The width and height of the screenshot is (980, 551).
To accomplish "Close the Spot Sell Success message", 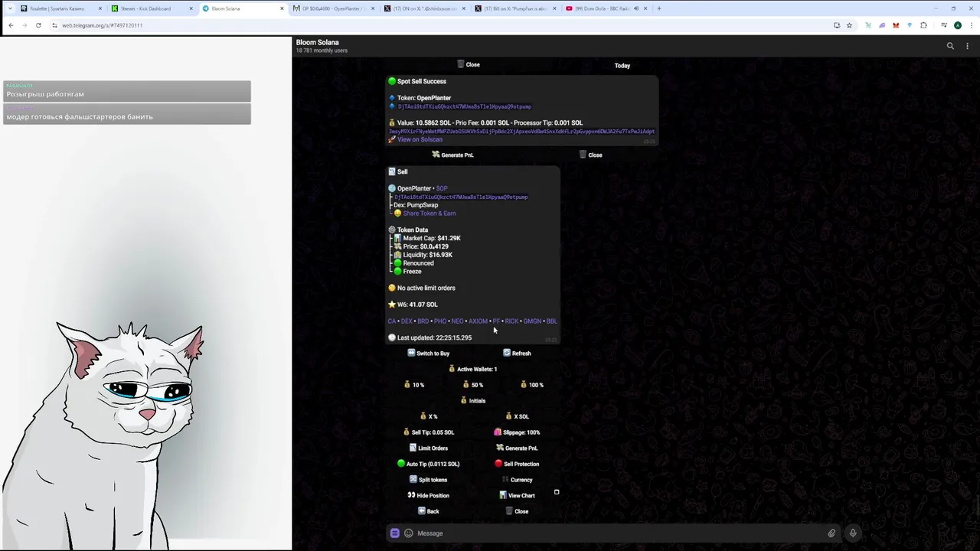I will coord(590,155).
